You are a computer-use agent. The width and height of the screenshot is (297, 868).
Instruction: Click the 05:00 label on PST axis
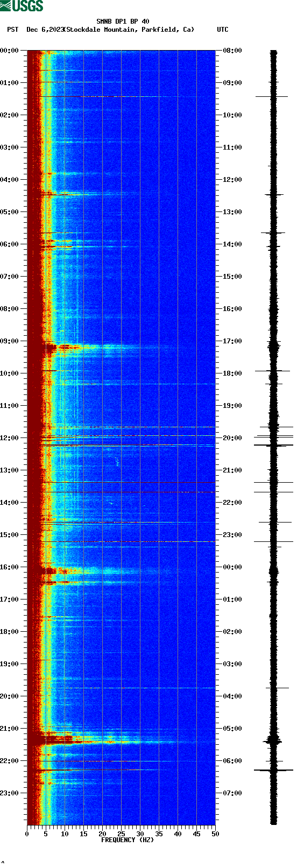pyautogui.click(x=10, y=212)
